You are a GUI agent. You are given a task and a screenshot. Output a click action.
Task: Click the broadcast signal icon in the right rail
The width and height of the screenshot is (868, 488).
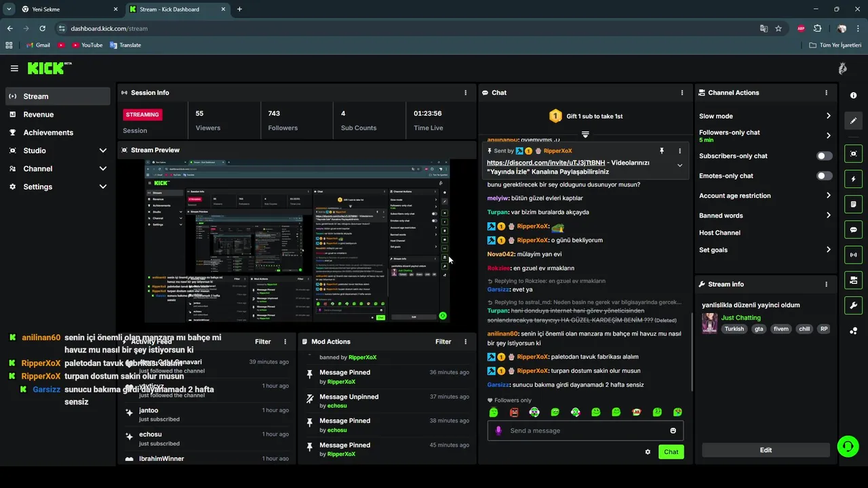coord(854,255)
